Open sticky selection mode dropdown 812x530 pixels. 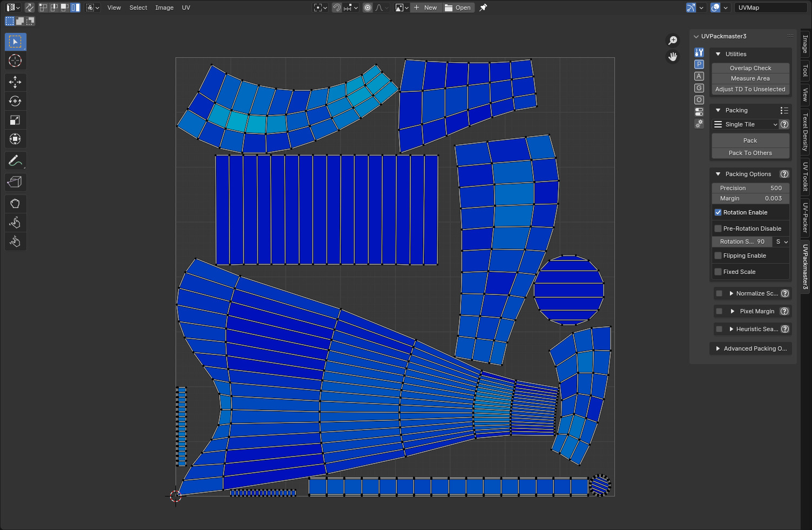(93, 8)
